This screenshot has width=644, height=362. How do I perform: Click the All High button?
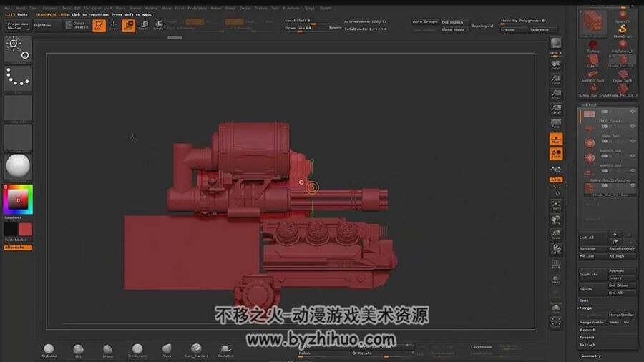click(623, 256)
